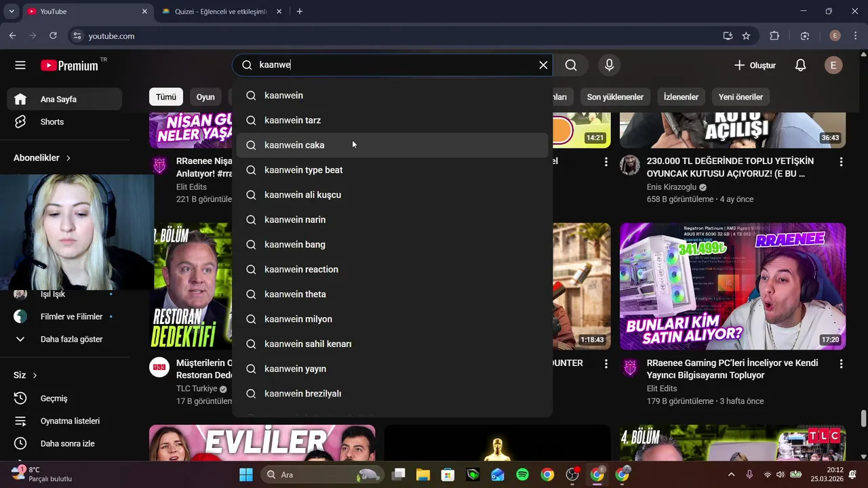Select the suggestion 'kaanwein tarz'
868x488 pixels.
point(392,120)
